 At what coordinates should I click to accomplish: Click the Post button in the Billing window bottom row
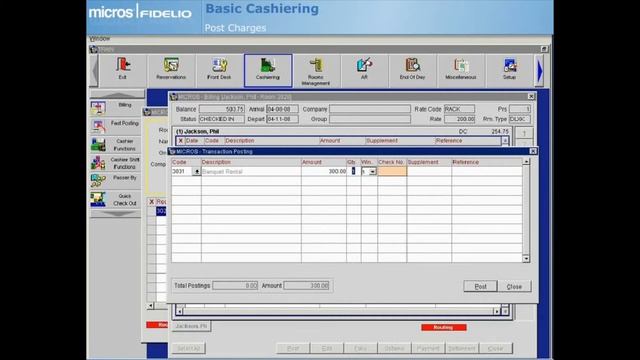293,349
